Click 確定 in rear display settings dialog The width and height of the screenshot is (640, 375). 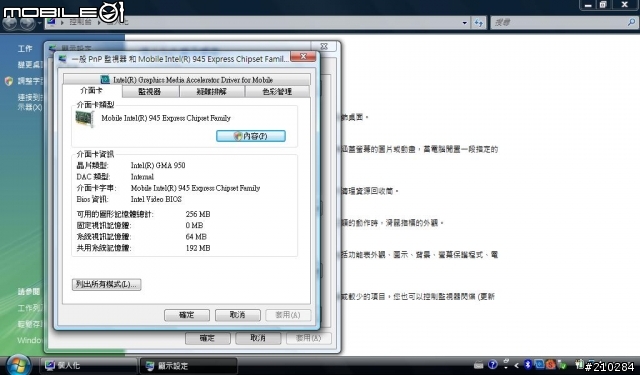pos(207,338)
